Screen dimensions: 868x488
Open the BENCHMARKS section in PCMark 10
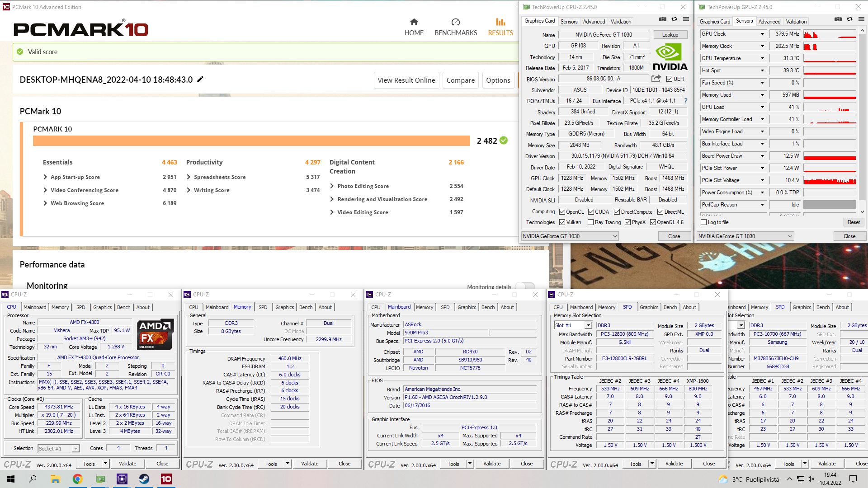pos(456,27)
